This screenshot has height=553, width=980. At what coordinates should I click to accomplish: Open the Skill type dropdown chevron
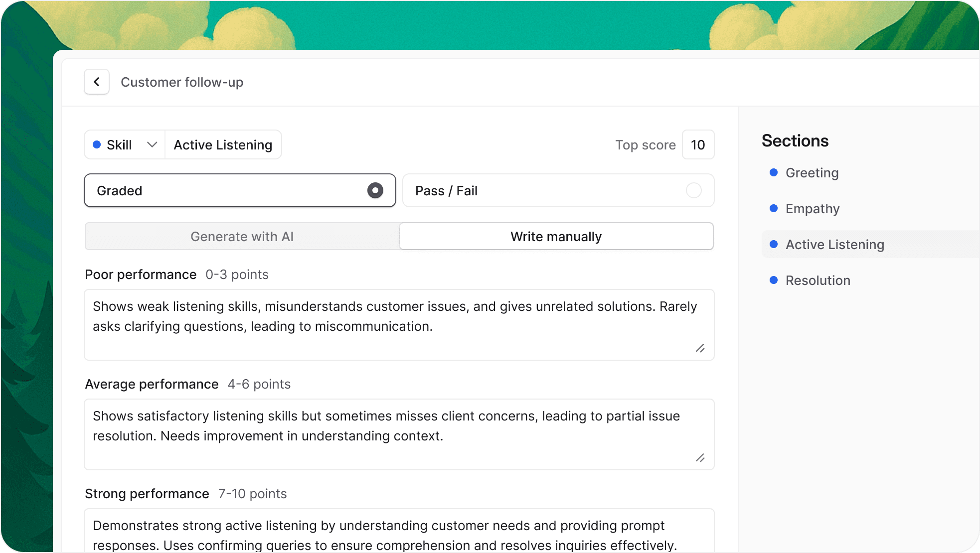pyautogui.click(x=152, y=144)
